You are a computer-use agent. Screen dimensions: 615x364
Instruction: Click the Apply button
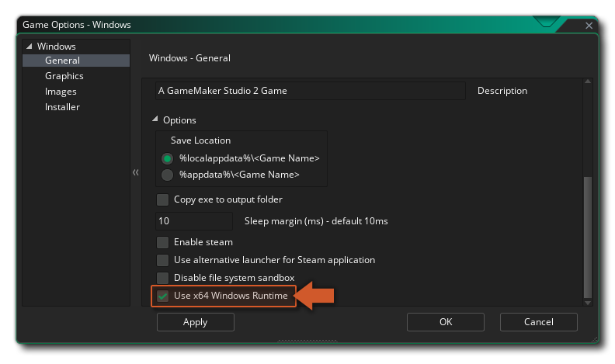196,322
